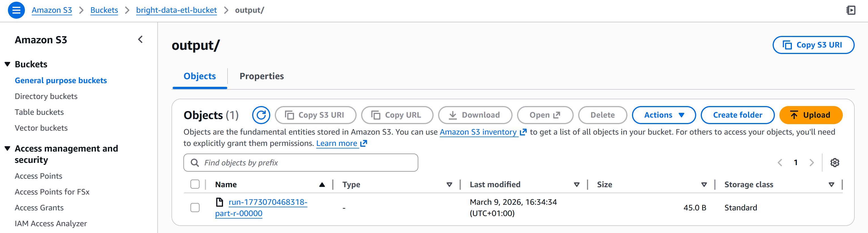Open bright-data-etl-bucket breadcrumb link
Screen dimensions: 868x233
point(176,10)
